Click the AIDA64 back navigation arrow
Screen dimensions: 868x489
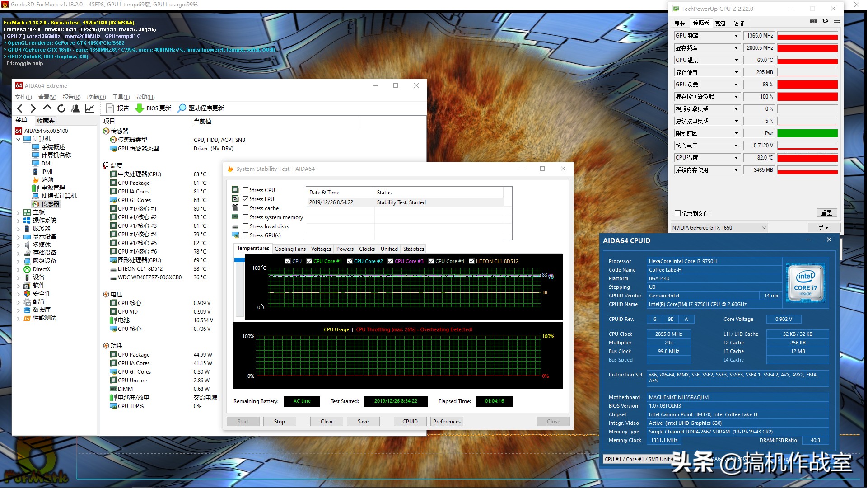click(x=19, y=108)
